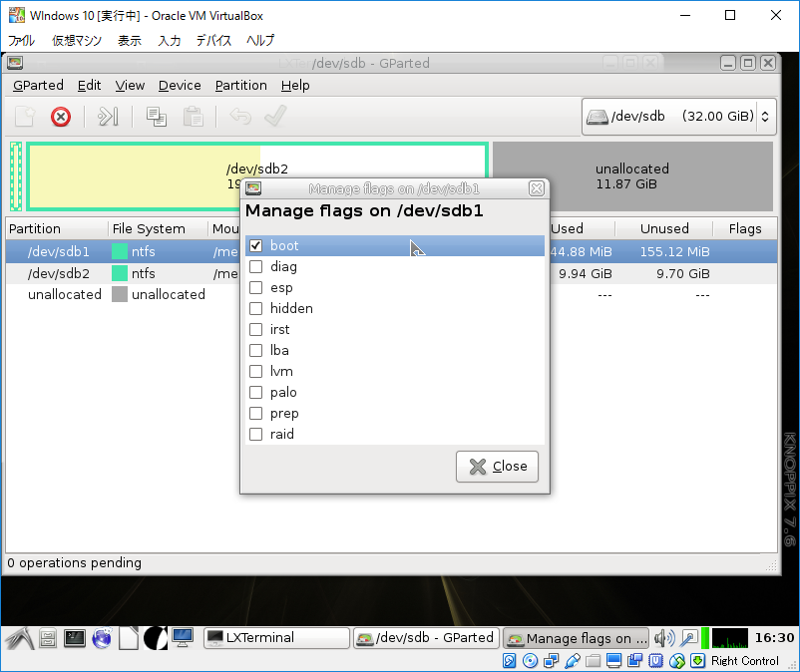Click the VirtualBox optical disc status icon

[530, 661]
